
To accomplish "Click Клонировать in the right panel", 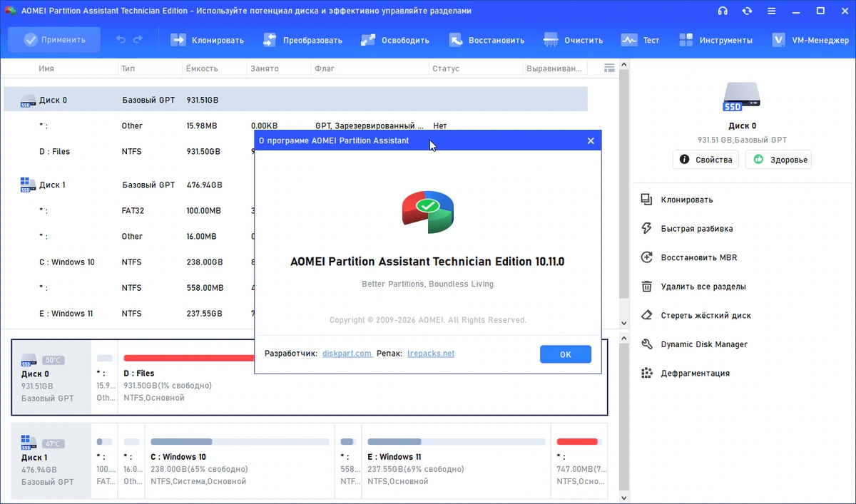I will pos(677,200).
